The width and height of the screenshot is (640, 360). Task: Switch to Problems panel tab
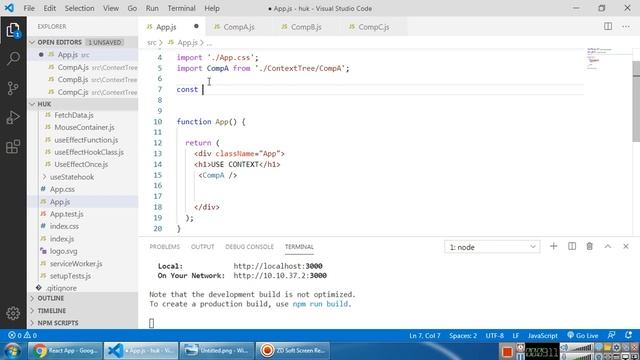pyautogui.click(x=164, y=247)
